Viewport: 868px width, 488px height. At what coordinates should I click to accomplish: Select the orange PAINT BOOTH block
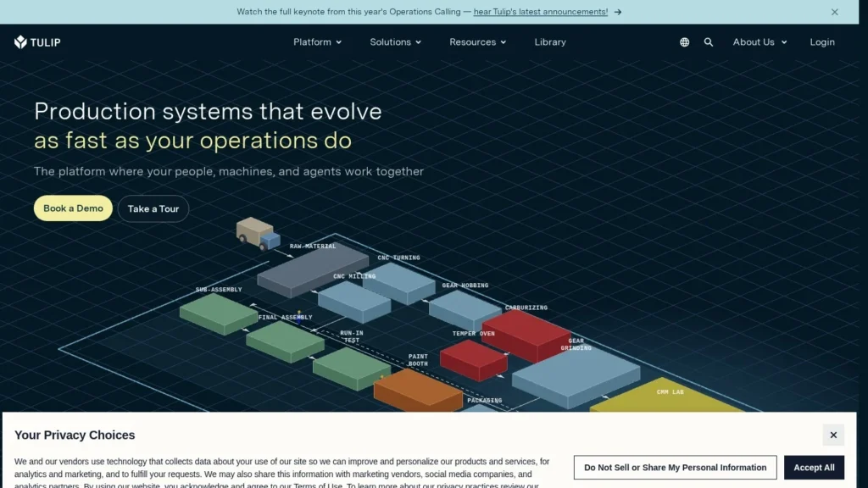click(x=417, y=391)
